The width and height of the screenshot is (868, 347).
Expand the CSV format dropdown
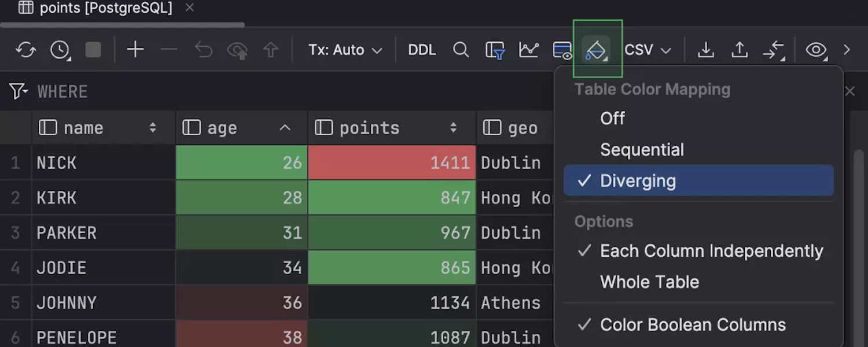pyautogui.click(x=648, y=50)
